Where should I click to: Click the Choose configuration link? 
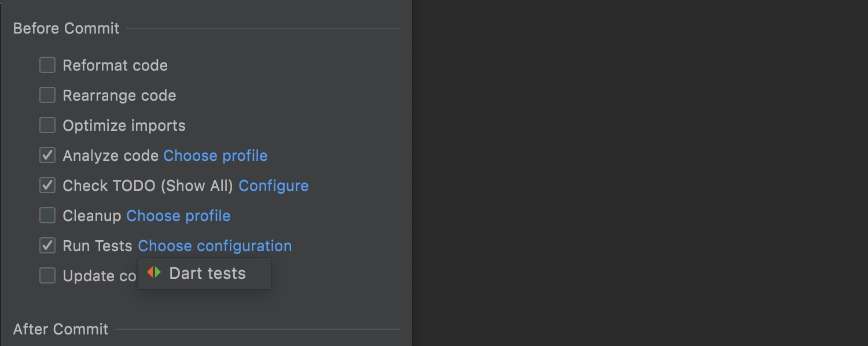click(x=215, y=246)
